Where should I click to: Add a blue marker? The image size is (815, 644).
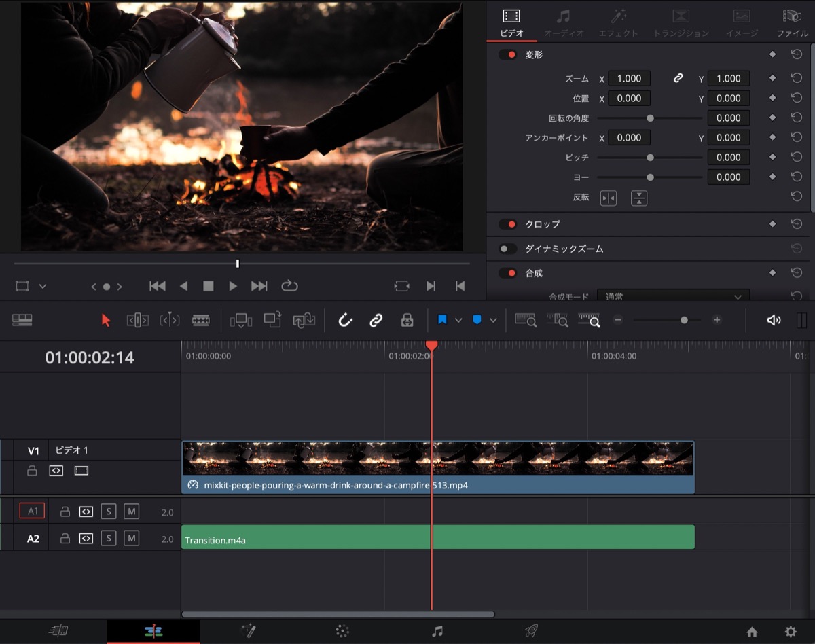(477, 320)
